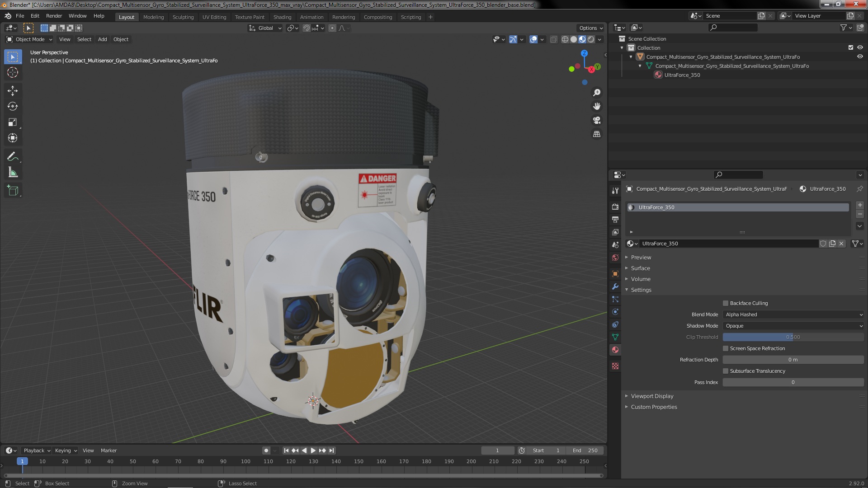Expand the Surface panel
868x488 pixels.
[x=641, y=268]
